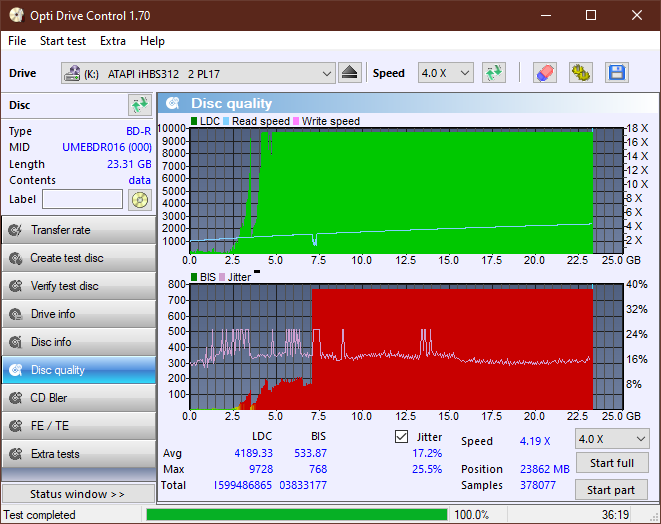The width and height of the screenshot is (661, 524).
Task: Open the toolbar Speed 4.0 X dropdown
Action: pyautogui.click(x=446, y=73)
